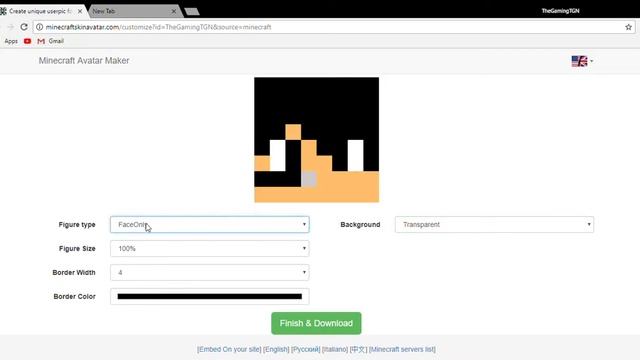Switch language to 中文
Viewport: 640px width, 360px height.
point(358,349)
